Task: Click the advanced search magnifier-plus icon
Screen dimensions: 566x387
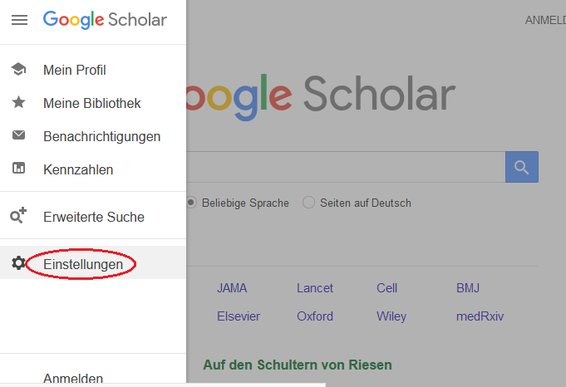Action: (18, 215)
